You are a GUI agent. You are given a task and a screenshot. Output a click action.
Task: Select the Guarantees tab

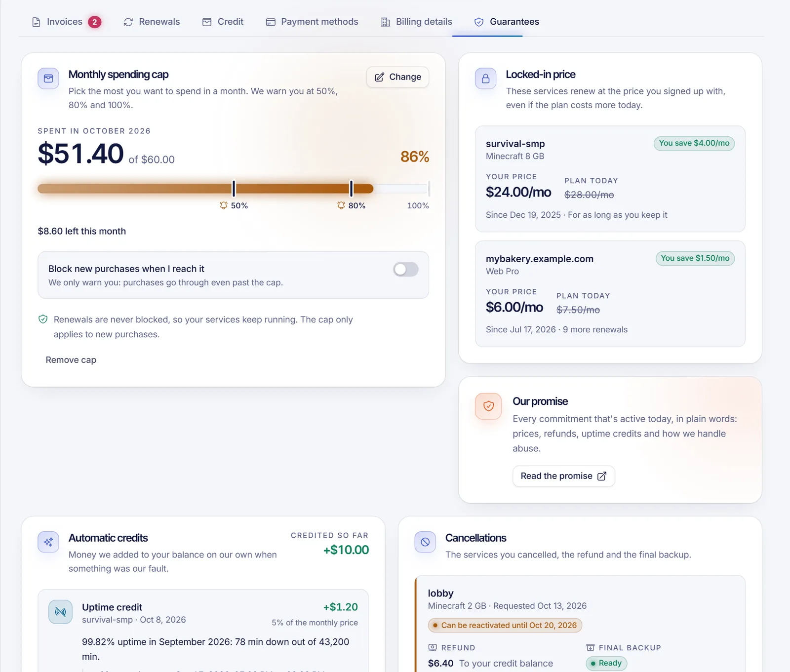click(507, 22)
